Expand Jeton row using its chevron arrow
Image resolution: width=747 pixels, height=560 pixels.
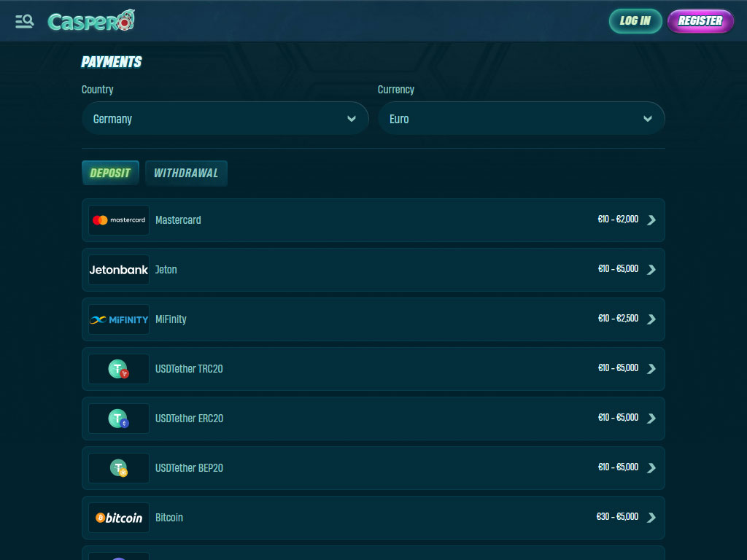click(x=651, y=270)
